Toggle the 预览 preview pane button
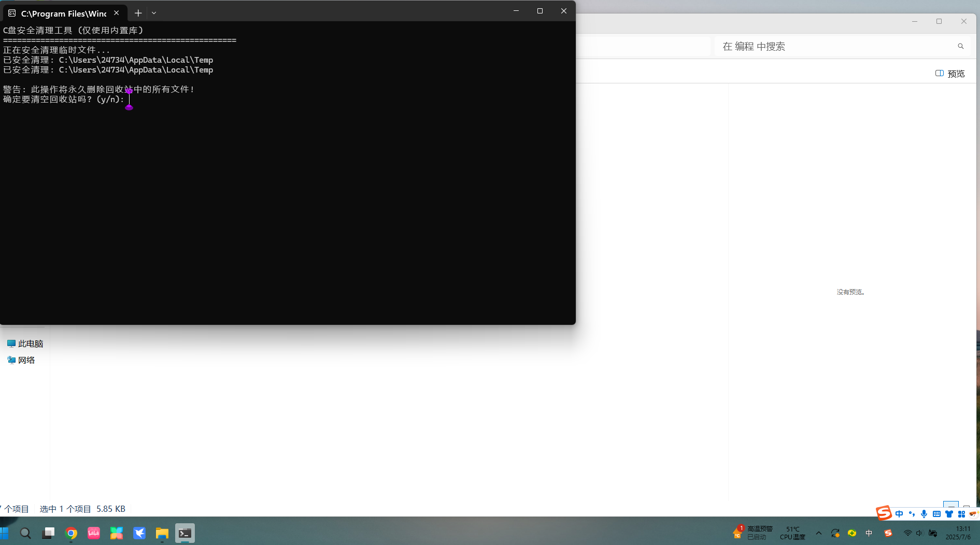 click(950, 74)
